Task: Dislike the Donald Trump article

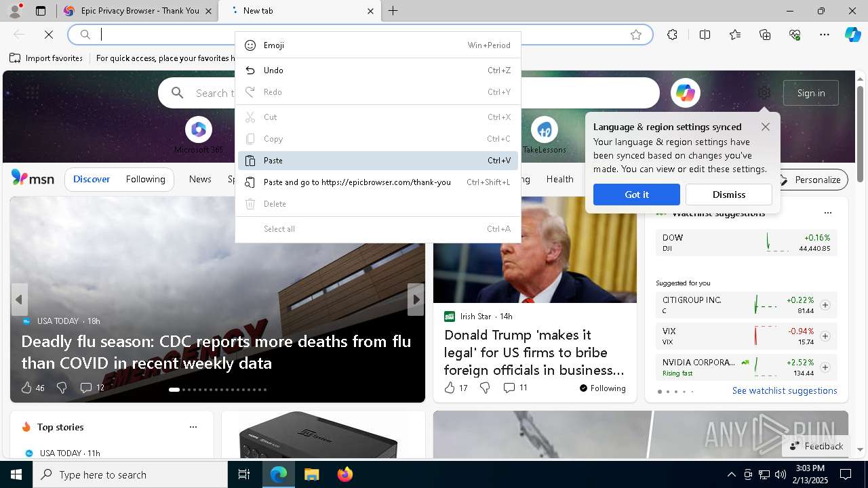Action: pyautogui.click(x=485, y=388)
